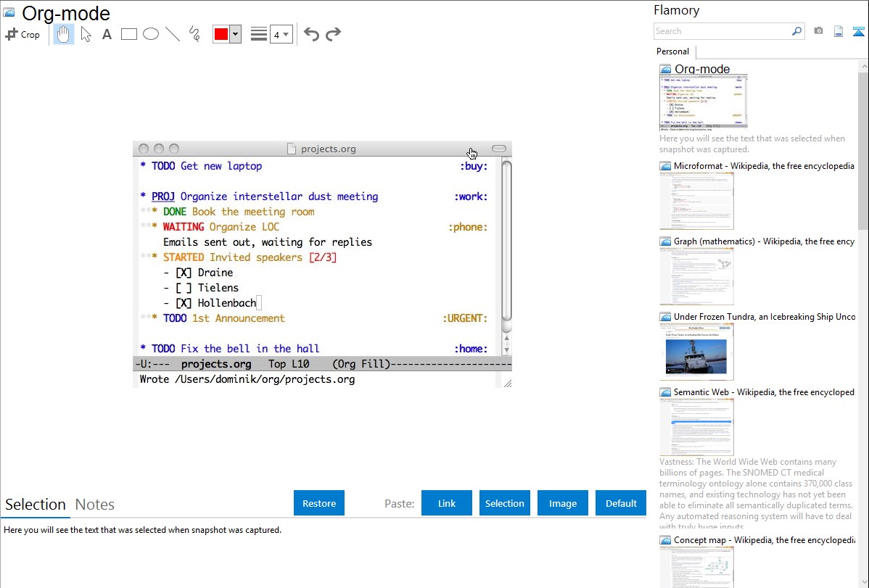Screen dimensions: 869x588
Task: Paste as Link
Action: 447,503
